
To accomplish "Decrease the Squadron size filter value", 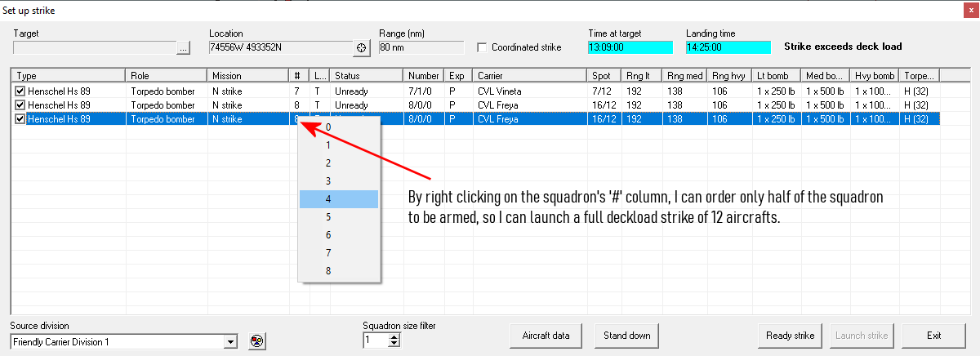I will [x=394, y=345].
